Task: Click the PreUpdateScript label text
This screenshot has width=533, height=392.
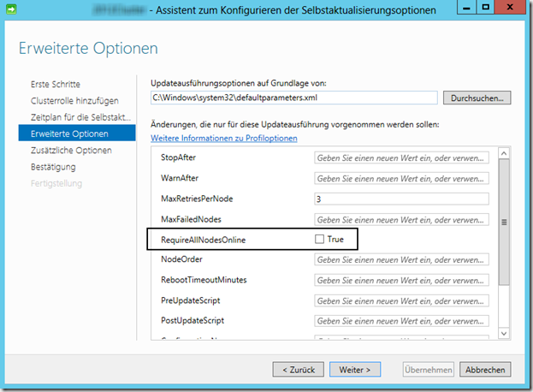Action: 190,300
